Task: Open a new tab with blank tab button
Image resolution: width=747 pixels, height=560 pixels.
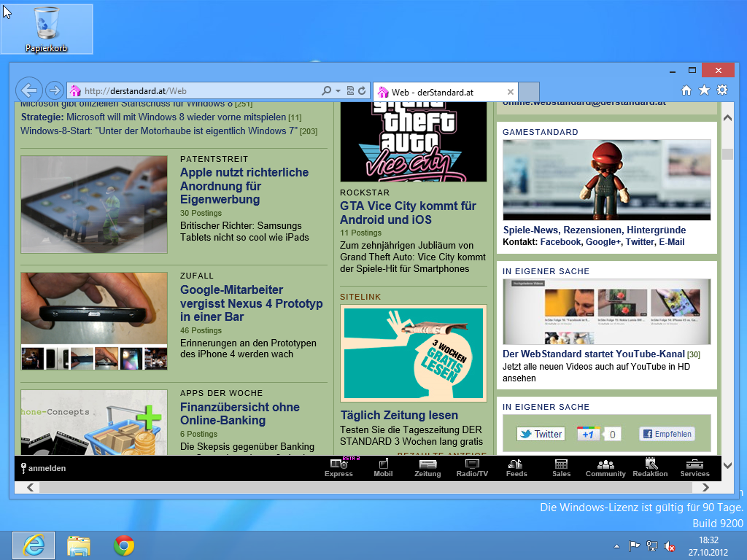Action: click(529, 91)
